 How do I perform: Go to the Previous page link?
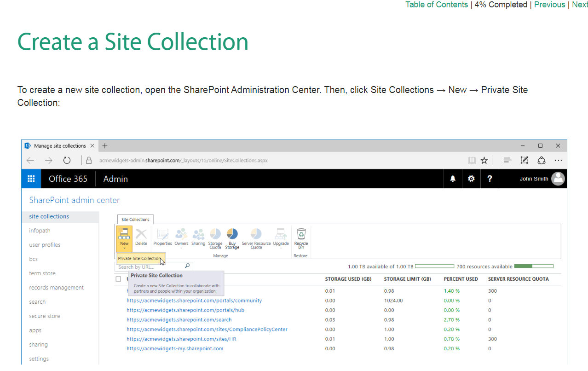[549, 5]
